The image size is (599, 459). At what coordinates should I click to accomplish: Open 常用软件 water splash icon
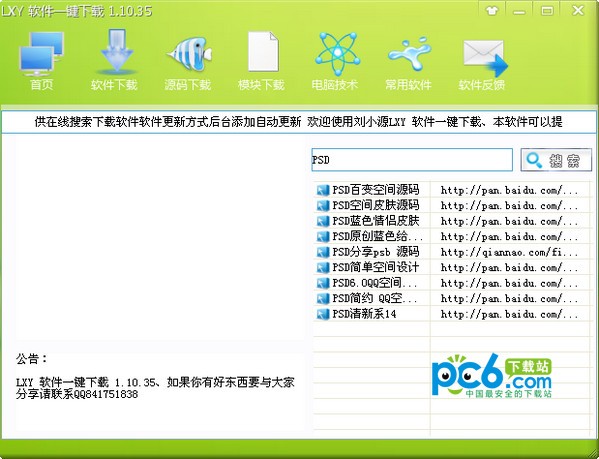click(x=410, y=53)
